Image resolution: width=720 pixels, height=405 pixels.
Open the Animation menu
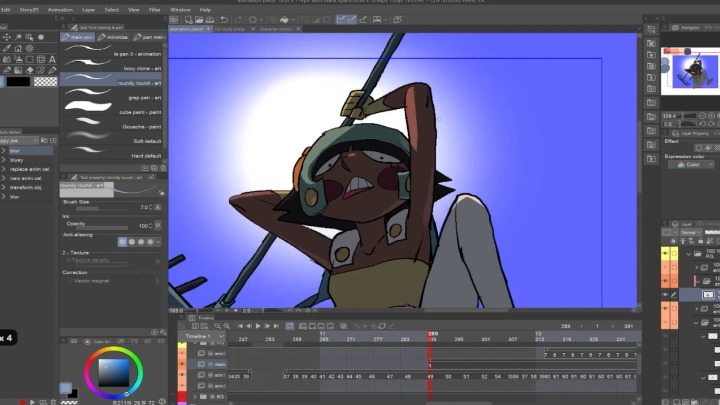(60, 10)
